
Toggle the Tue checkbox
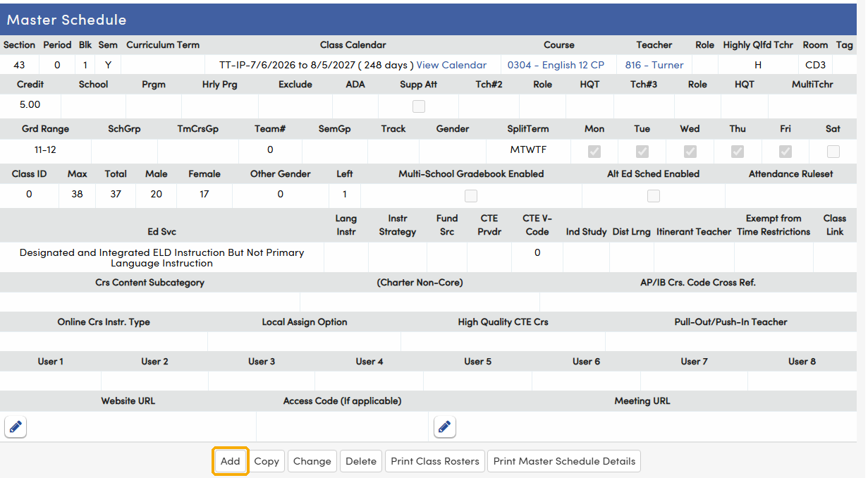(642, 151)
